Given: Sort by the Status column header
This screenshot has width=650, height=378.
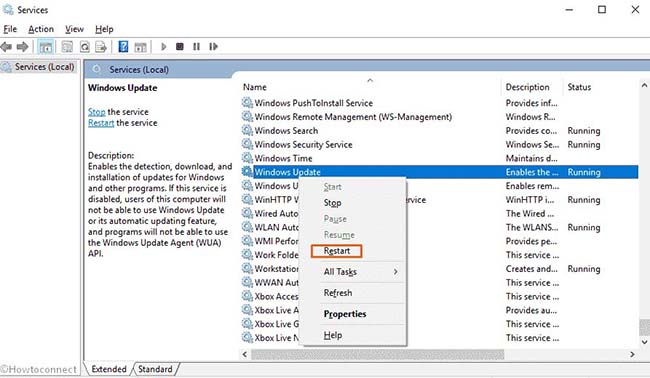Looking at the screenshot, I should pos(579,87).
